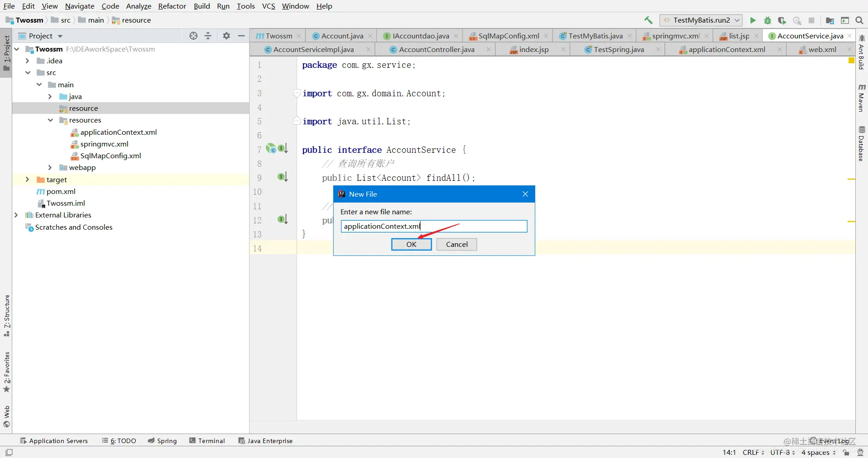Open the Project view dropdown
Image resolution: width=868 pixels, height=458 pixels.
pyautogui.click(x=60, y=36)
